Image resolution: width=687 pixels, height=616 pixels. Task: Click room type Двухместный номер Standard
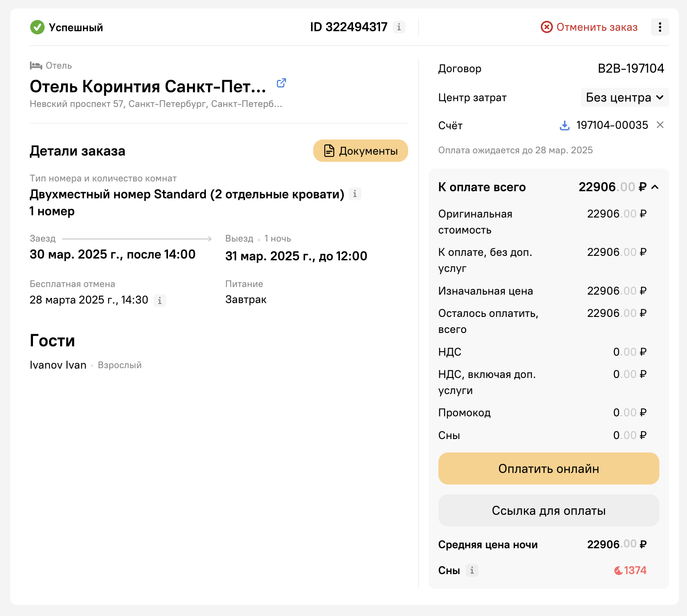coord(187,194)
